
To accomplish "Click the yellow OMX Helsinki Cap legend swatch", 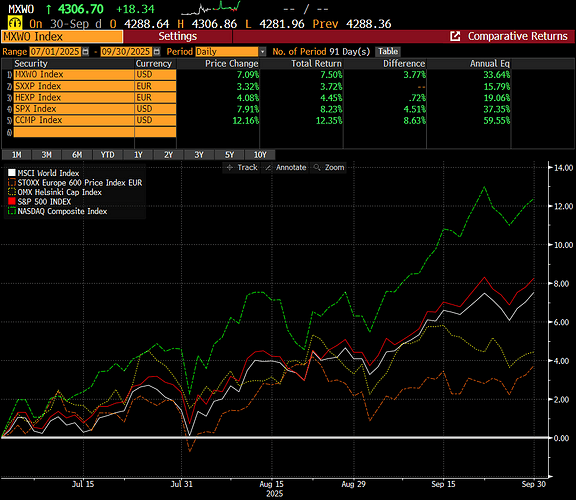I will [12, 192].
